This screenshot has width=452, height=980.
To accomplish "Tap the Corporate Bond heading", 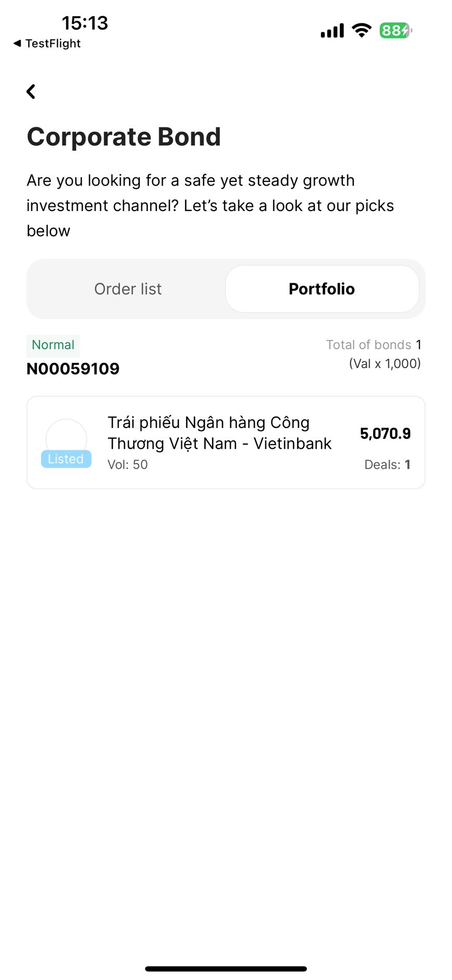I will click(x=124, y=137).
